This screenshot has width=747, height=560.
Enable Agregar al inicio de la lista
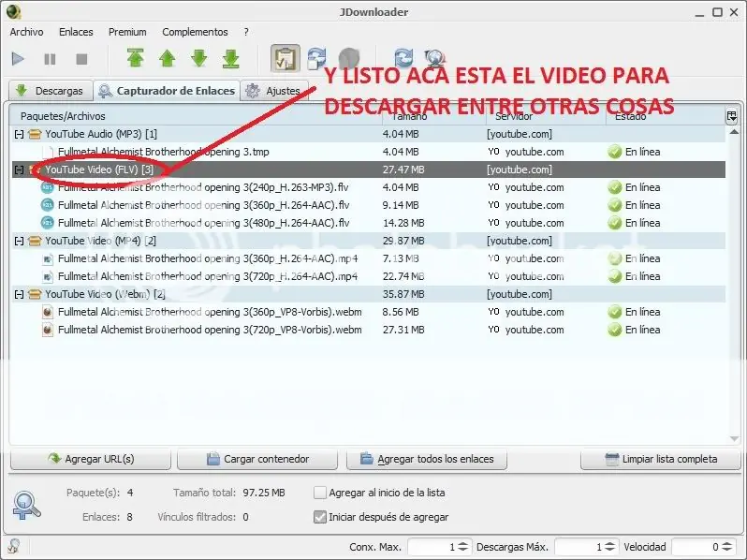(320, 493)
